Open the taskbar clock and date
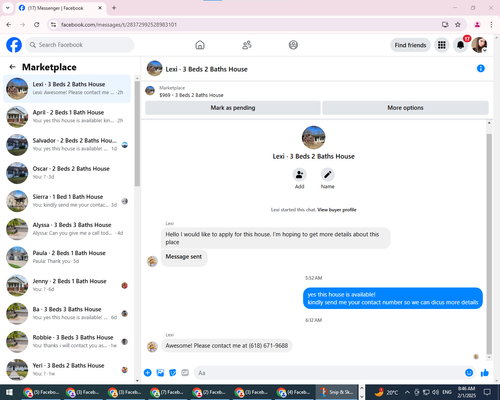 [467, 392]
